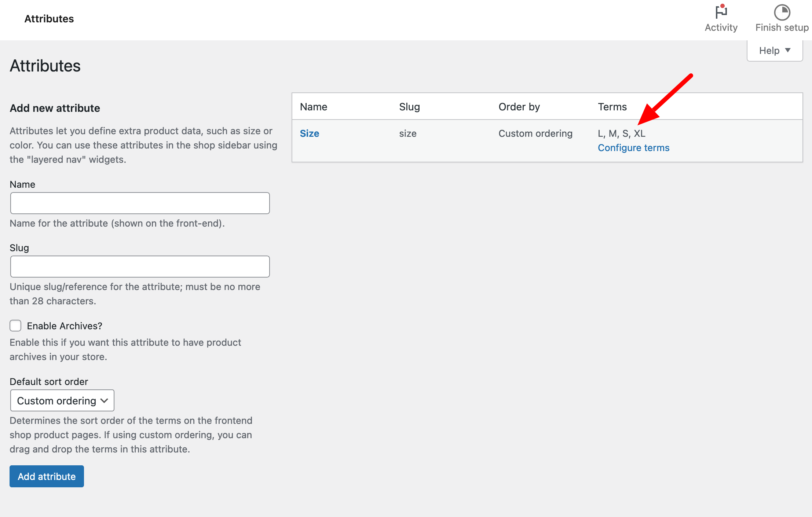The height and width of the screenshot is (517, 812).
Task: Open the Size attribute for editing
Action: click(309, 133)
